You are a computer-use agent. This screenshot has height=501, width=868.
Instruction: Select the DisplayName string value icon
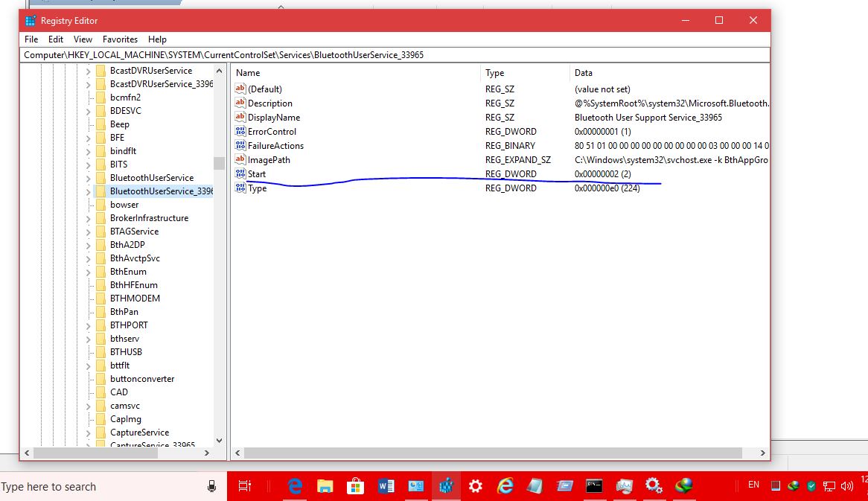coord(240,117)
